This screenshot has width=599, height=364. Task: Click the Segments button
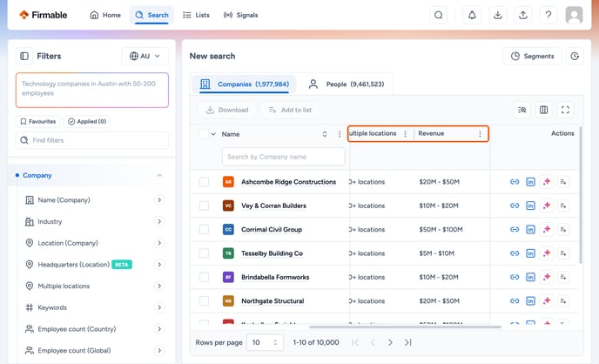(x=532, y=56)
